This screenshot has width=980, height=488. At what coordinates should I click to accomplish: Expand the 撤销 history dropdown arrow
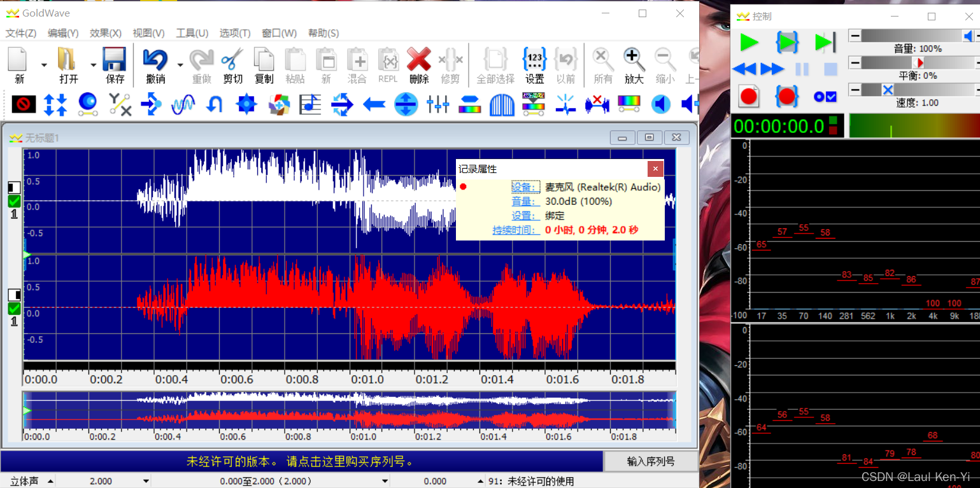click(180, 64)
